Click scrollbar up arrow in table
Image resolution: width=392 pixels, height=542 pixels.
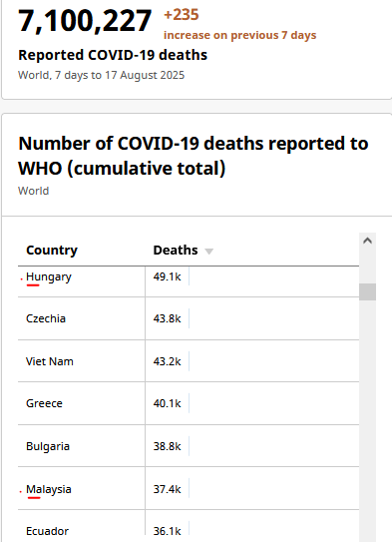pos(367,241)
